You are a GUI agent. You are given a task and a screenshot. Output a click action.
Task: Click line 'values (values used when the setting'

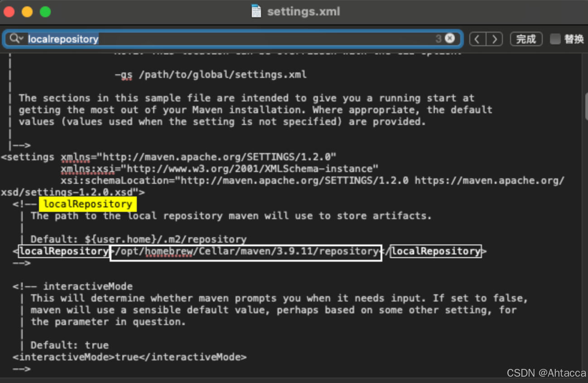[x=222, y=121]
